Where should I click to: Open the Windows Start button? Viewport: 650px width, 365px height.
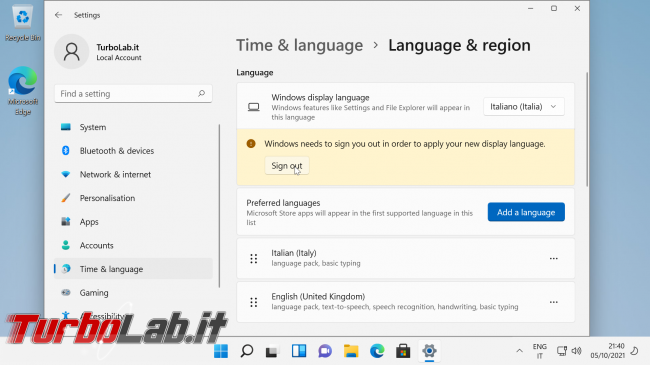point(221,351)
